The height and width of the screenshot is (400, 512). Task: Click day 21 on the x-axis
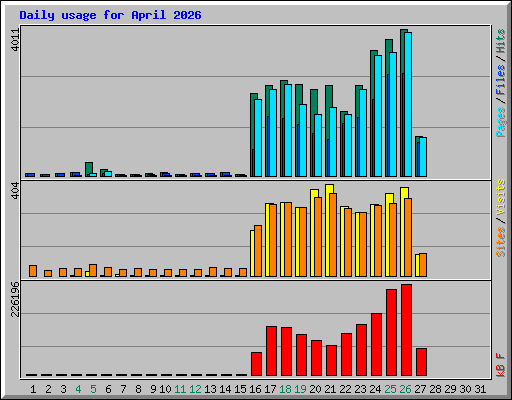click(x=330, y=389)
